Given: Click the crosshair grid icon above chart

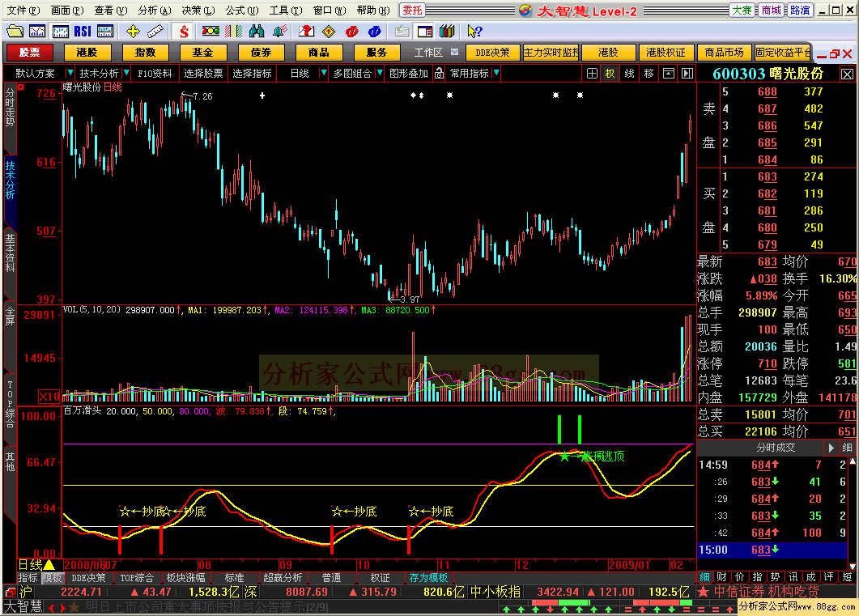Looking at the screenshot, I should point(592,74).
